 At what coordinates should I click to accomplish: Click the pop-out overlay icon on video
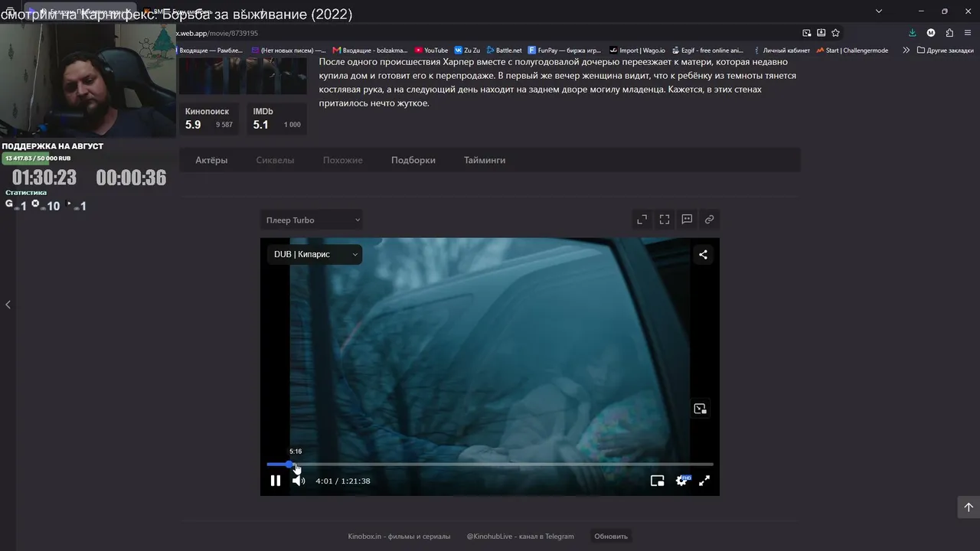[x=700, y=409]
